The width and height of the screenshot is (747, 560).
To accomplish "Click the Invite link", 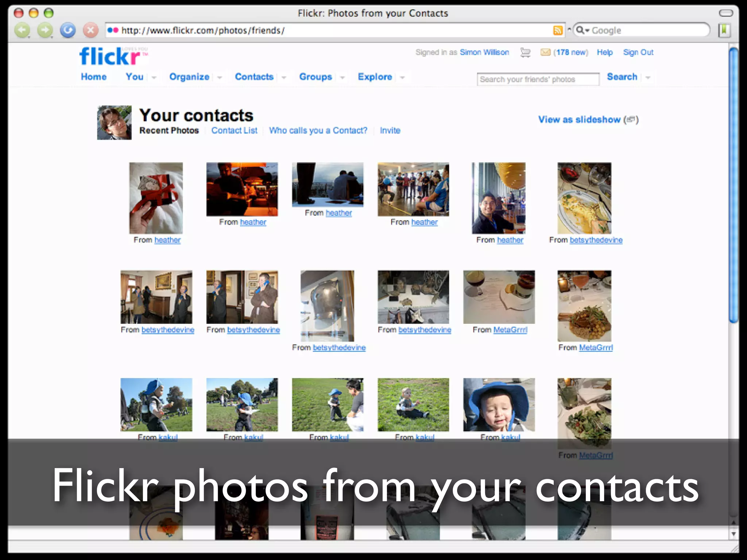I will tap(390, 131).
